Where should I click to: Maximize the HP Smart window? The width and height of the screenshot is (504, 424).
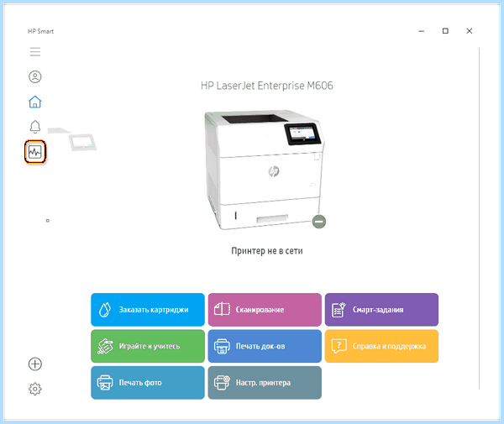(445, 31)
